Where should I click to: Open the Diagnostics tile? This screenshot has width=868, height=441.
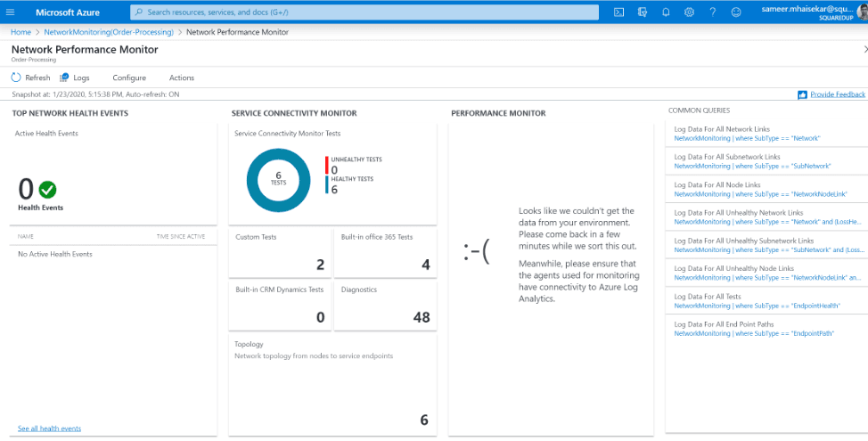point(385,303)
